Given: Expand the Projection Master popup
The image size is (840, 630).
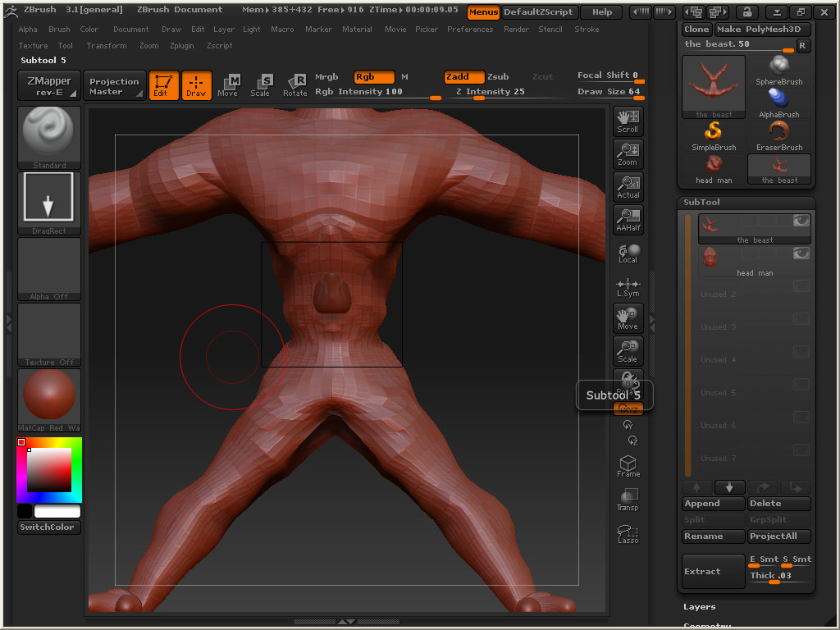Looking at the screenshot, I should [x=114, y=85].
